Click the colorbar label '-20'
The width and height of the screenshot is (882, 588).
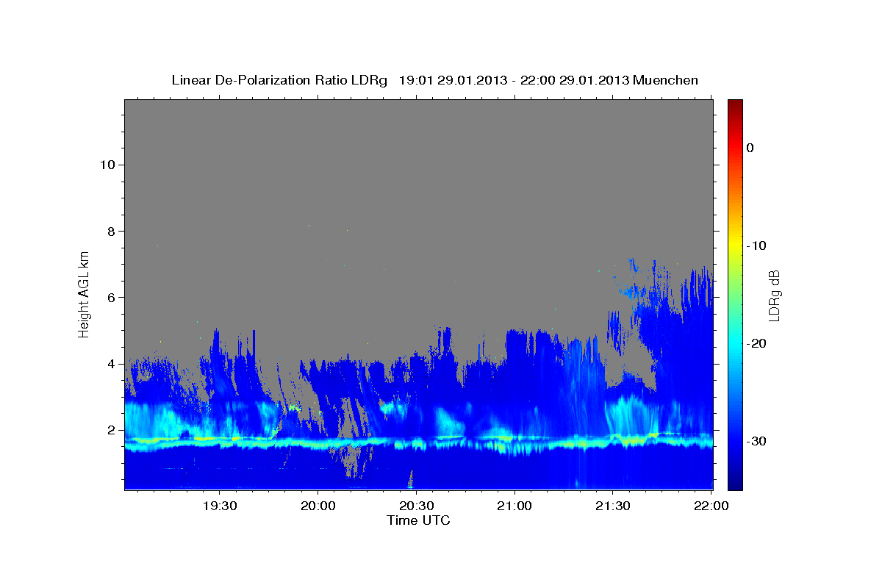757,343
